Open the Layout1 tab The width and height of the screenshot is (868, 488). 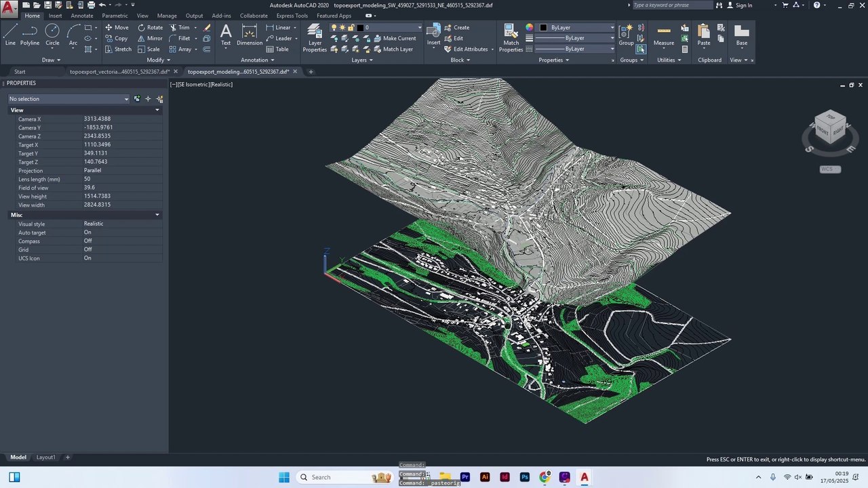click(x=45, y=457)
